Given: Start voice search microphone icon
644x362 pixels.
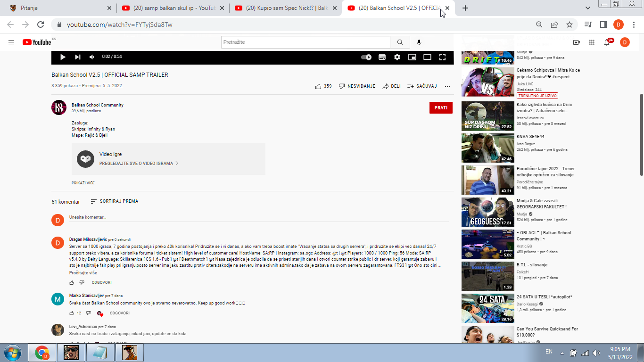Looking at the screenshot, I should click(x=419, y=42).
